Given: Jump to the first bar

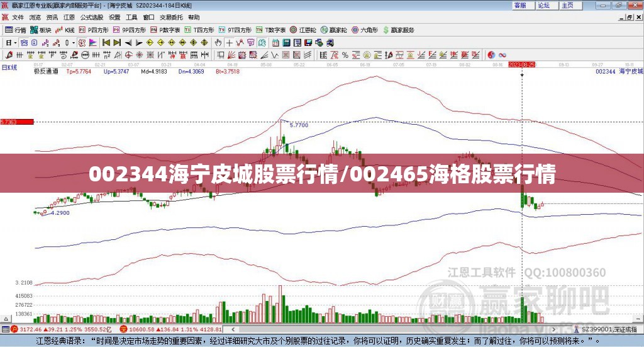Looking at the screenshot, I should pyautogui.click(x=106, y=43).
